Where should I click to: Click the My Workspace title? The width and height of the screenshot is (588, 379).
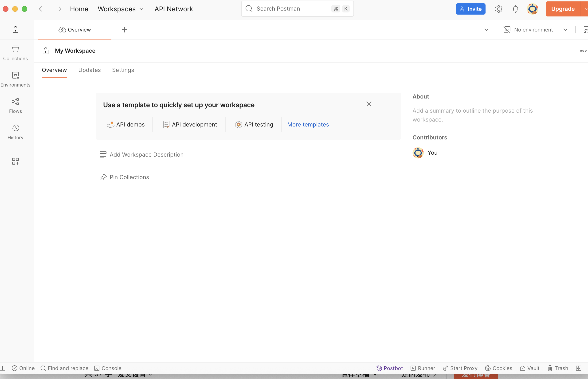(x=75, y=51)
